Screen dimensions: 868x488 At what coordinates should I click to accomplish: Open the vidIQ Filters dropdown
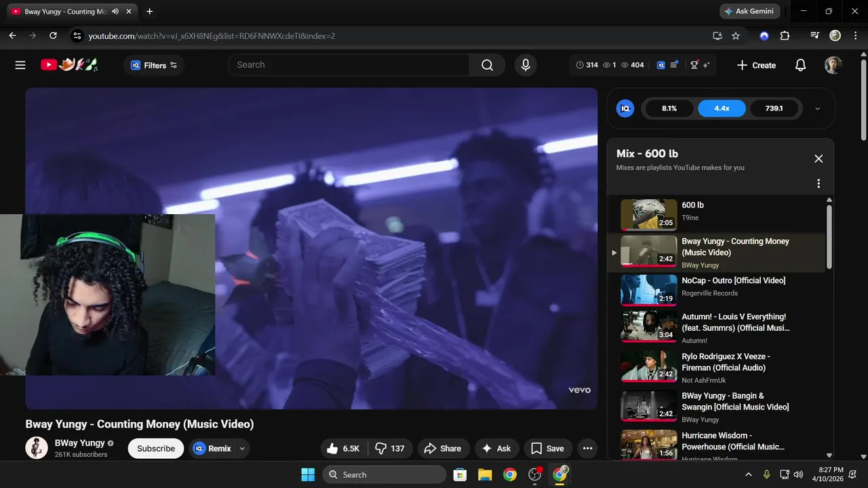(x=154, y=65)
